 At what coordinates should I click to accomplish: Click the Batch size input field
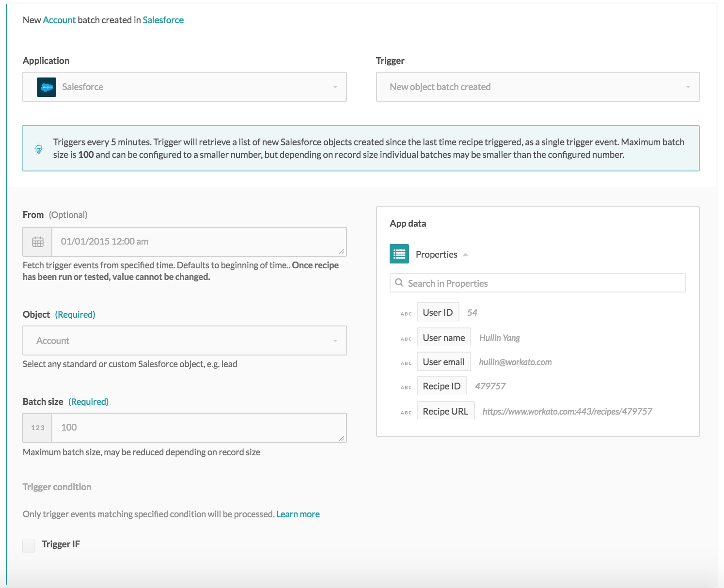[x=199, y=428]
